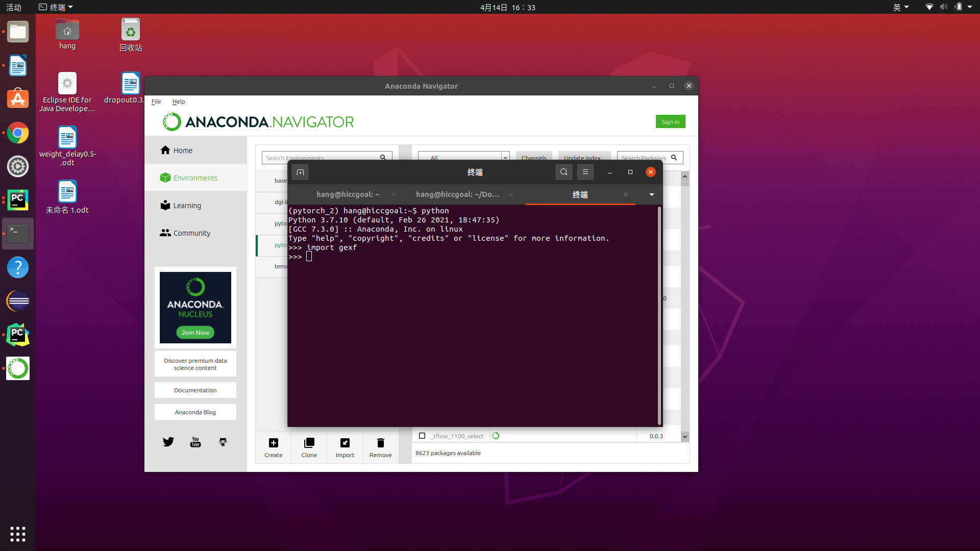Switch to the hang@hiccgoal: ~ tab
980x551 pixels.
348,194
